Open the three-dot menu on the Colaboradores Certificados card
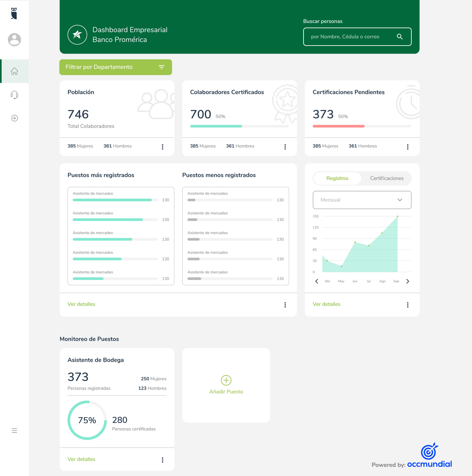This screenshot has width=472, height=476. coord(285,147)
